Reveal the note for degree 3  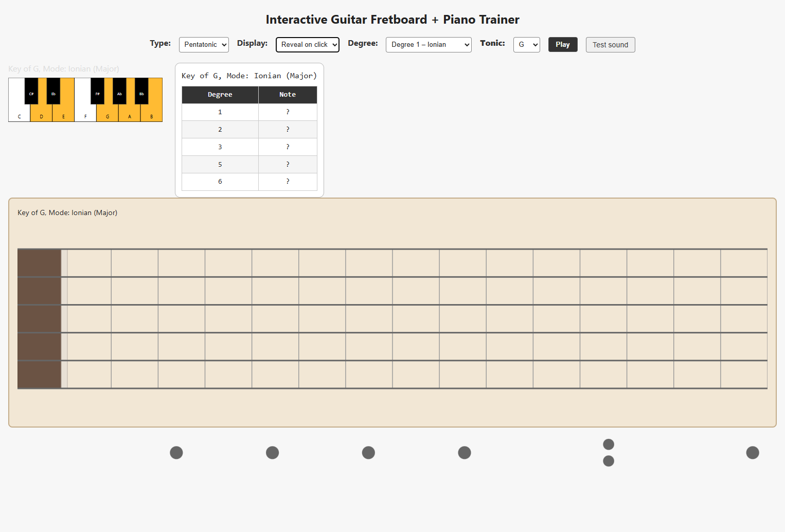pyautogui.click(x=288, y=147)
